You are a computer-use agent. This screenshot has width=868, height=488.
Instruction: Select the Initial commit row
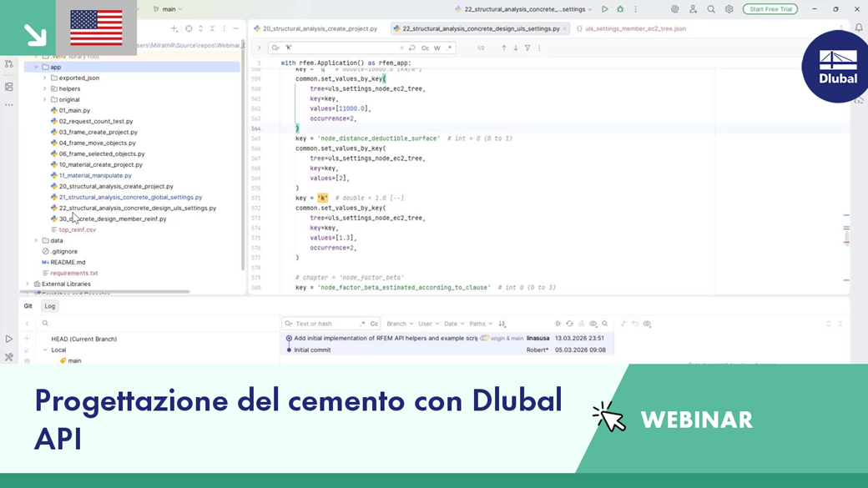[448, 350]
